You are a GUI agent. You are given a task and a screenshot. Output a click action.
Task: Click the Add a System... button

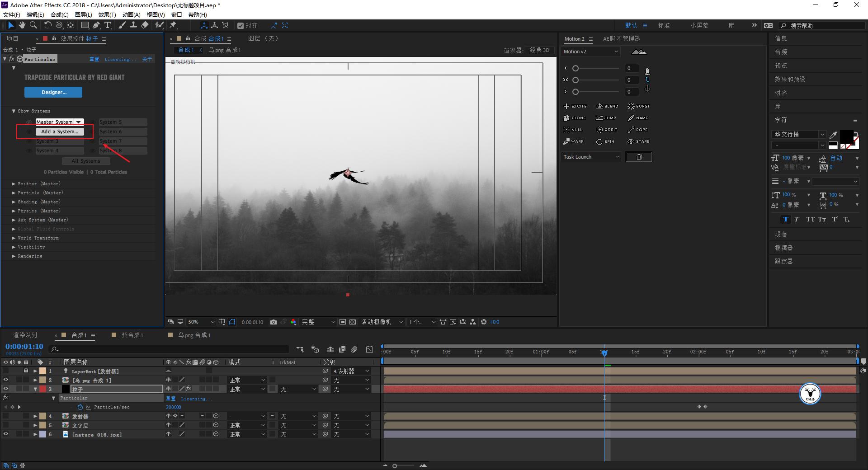point(60,132)
